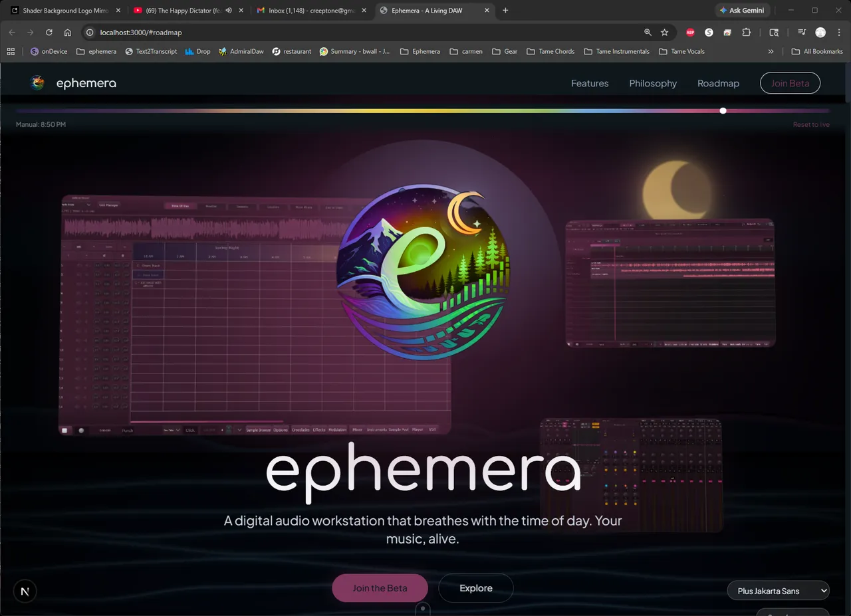Viewport: 851px width, 616px height.
Task: Select Philosophy in the site navigation
Action: coord(653,83)
